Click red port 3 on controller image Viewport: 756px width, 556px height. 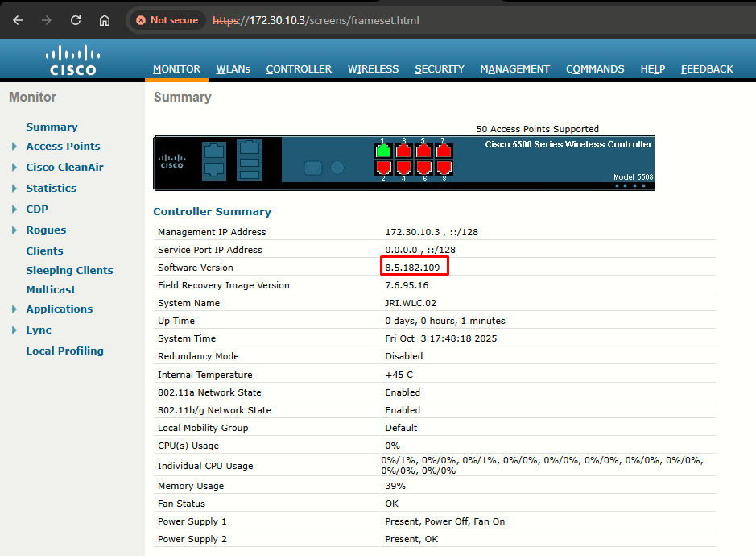tap(403, 151)
